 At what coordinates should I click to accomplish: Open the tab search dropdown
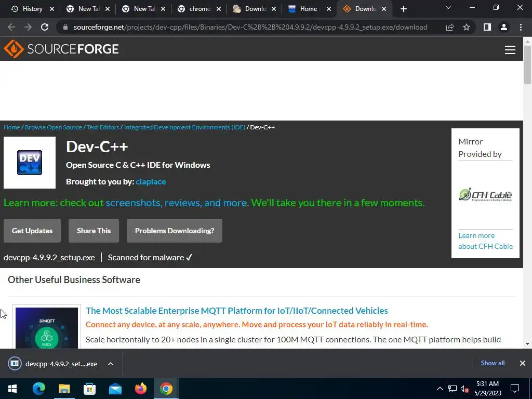(x=448, y=7)
